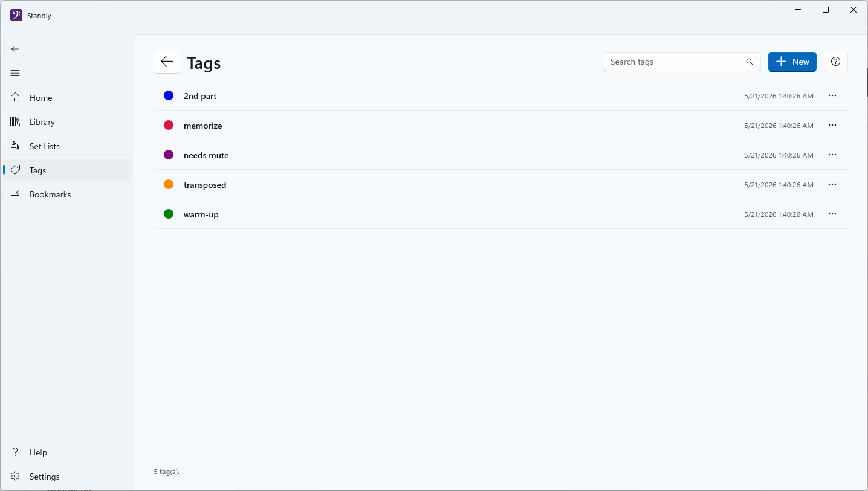868x491 pixels.
Task: Click the Search tags input field
Action: [682, 62]
